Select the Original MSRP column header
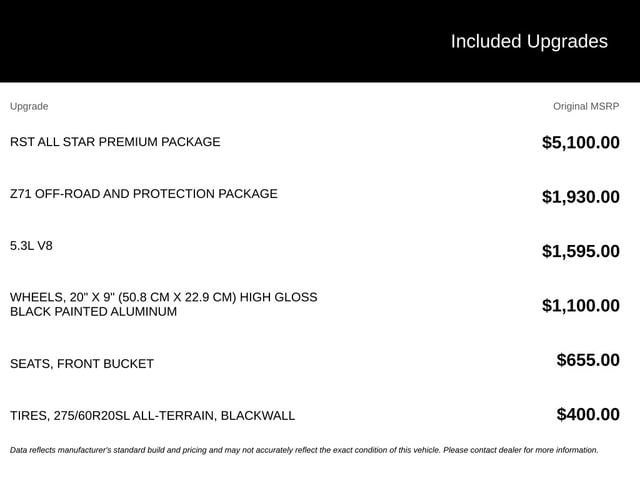640x480 pixels. pos(586,106)
